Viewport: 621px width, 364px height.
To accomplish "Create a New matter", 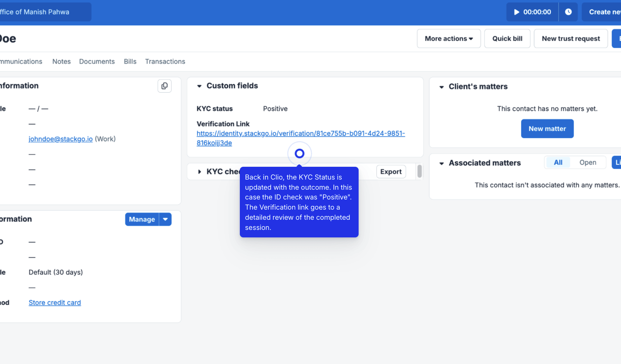I will (547, 128).
